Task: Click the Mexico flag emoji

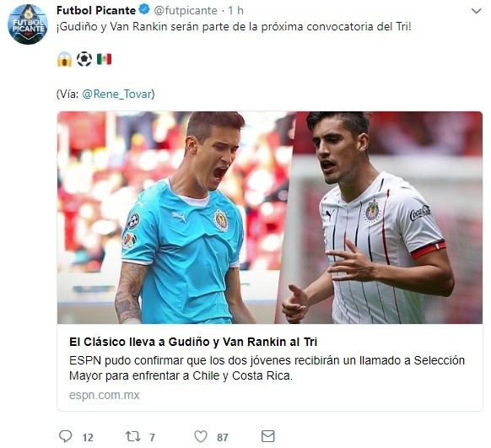Action: (104, 59)
